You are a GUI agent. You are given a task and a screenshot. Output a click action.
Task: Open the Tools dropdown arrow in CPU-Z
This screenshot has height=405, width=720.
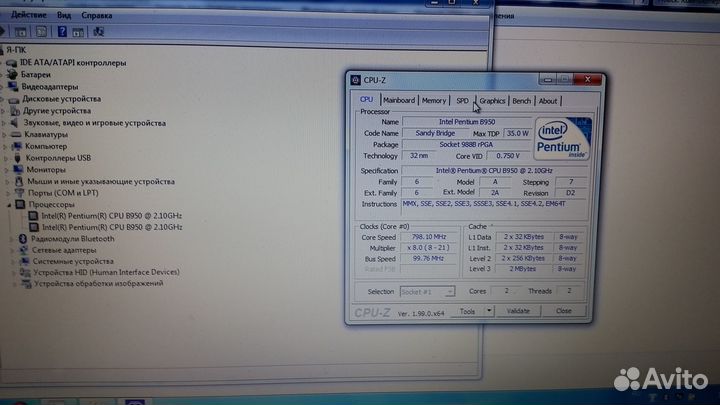[489, 311]
